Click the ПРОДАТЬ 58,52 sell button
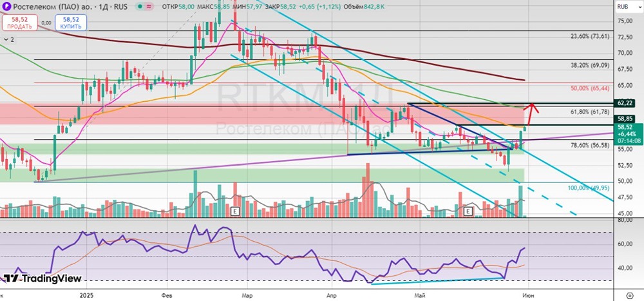 [x=19, y=23]
